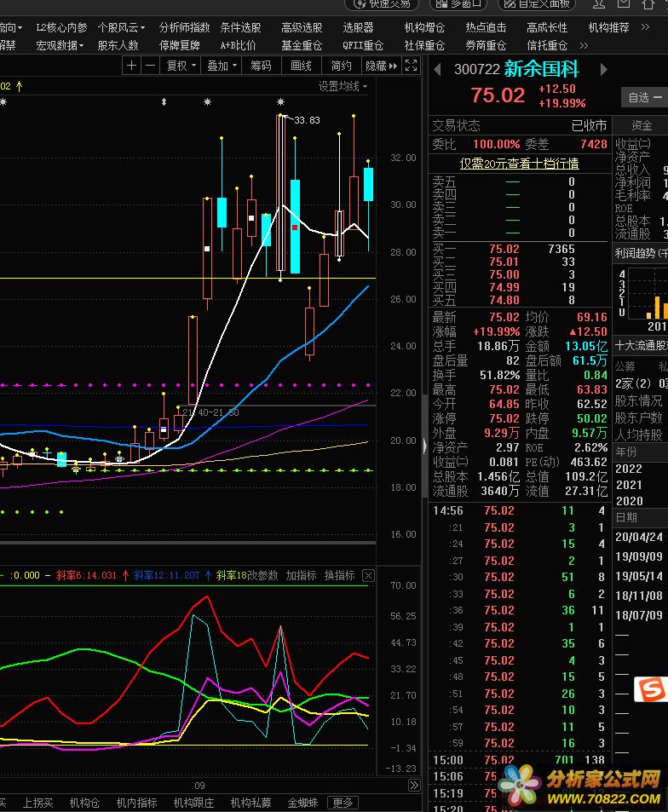Click the double-arrow scroll icon below indicator chart
This screenshot has height=812, width=668.
[414, 785]
